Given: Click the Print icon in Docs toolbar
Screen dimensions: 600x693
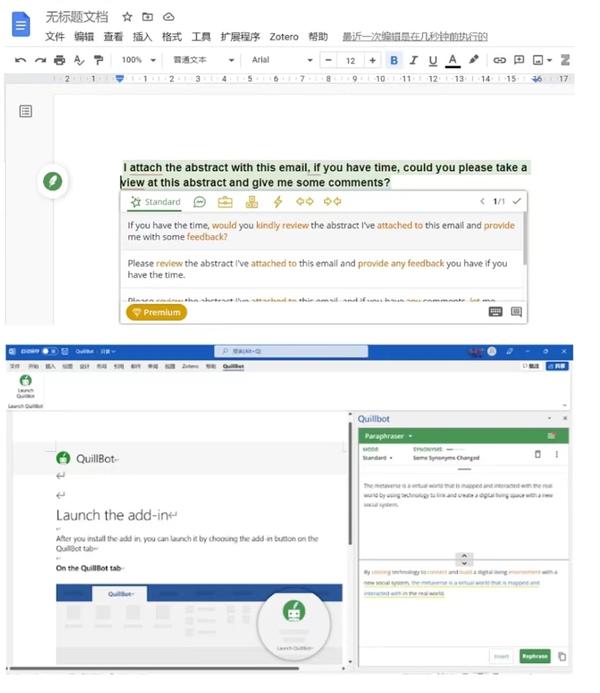Looking at the screenshot, I should [x=59, y=60].
